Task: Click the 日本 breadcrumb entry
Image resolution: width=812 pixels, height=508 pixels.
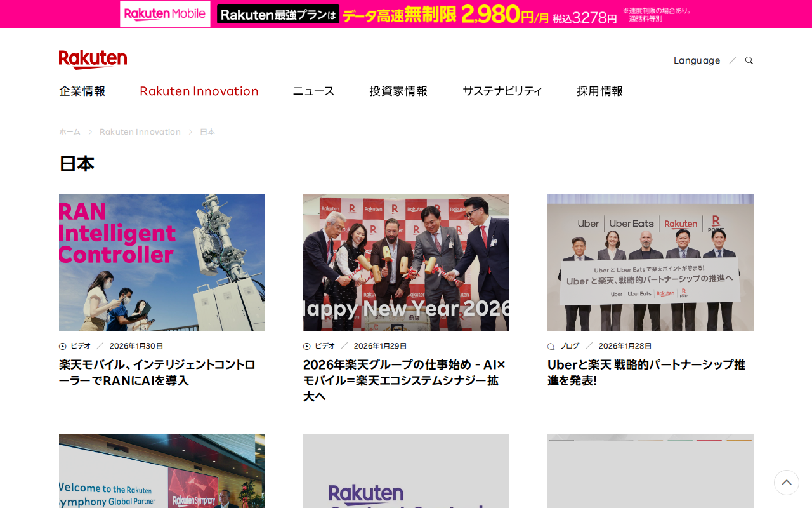Action: click(x=207, y=132)
